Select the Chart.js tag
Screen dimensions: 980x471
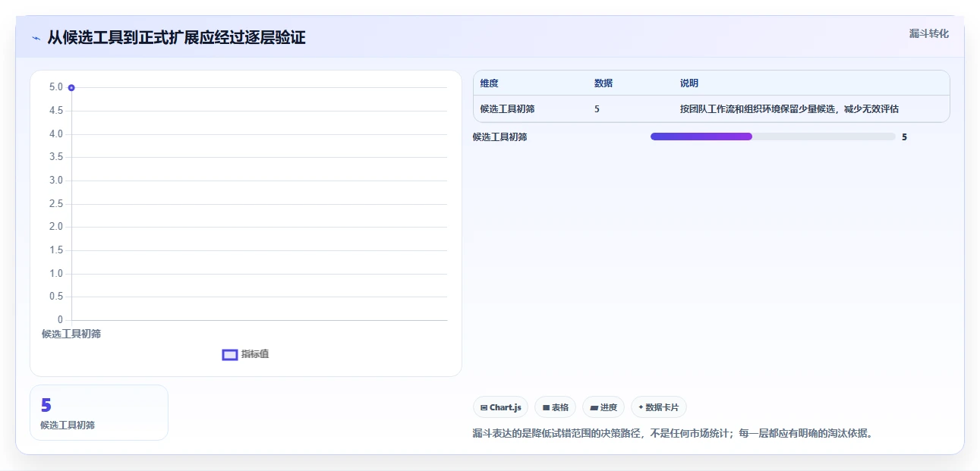[x=500, y=407]
